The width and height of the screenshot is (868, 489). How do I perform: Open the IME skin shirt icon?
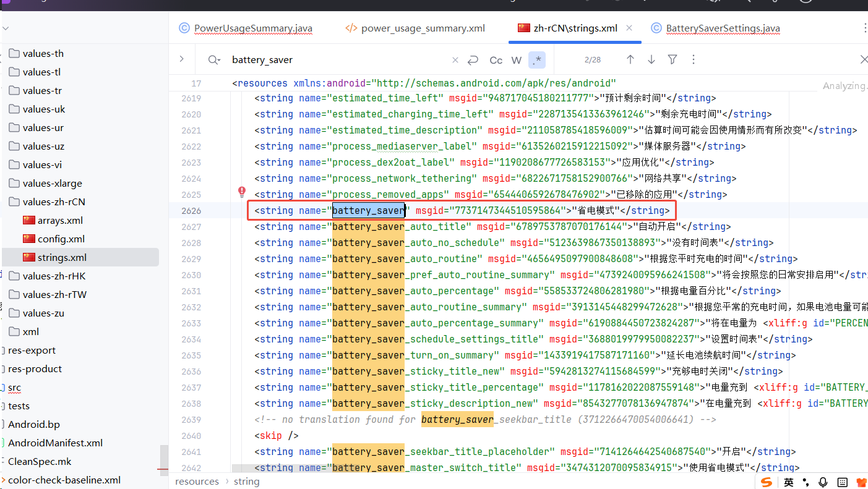point(861,482)
